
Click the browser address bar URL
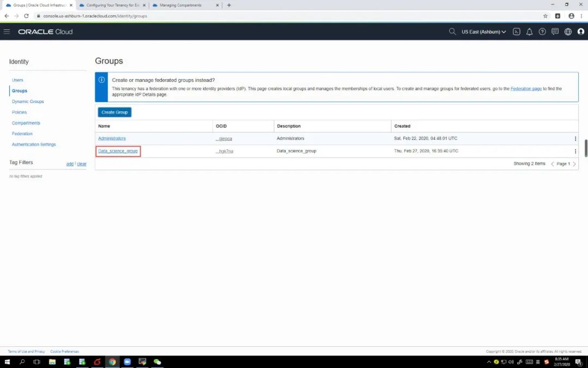click(x=95, y=16)
